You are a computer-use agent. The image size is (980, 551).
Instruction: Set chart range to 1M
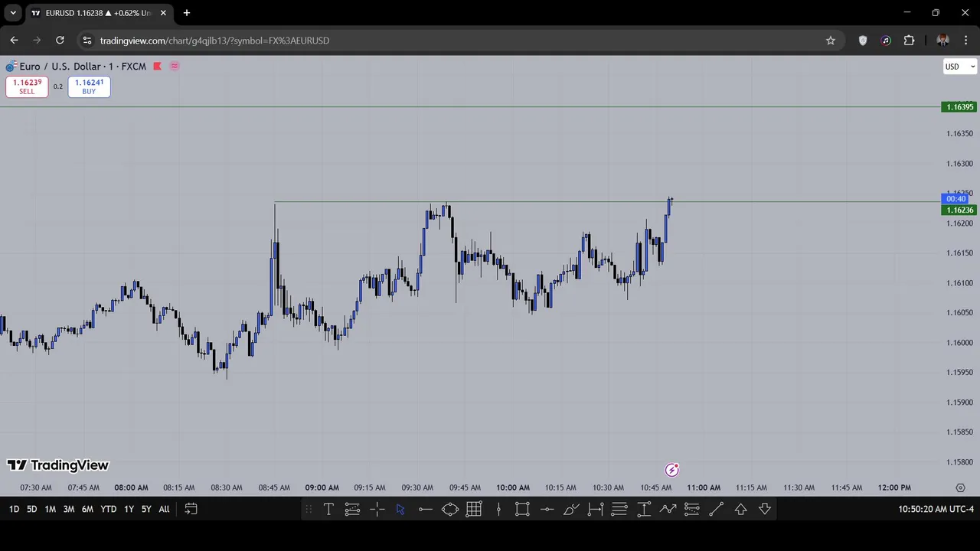(x=50, y=509)
